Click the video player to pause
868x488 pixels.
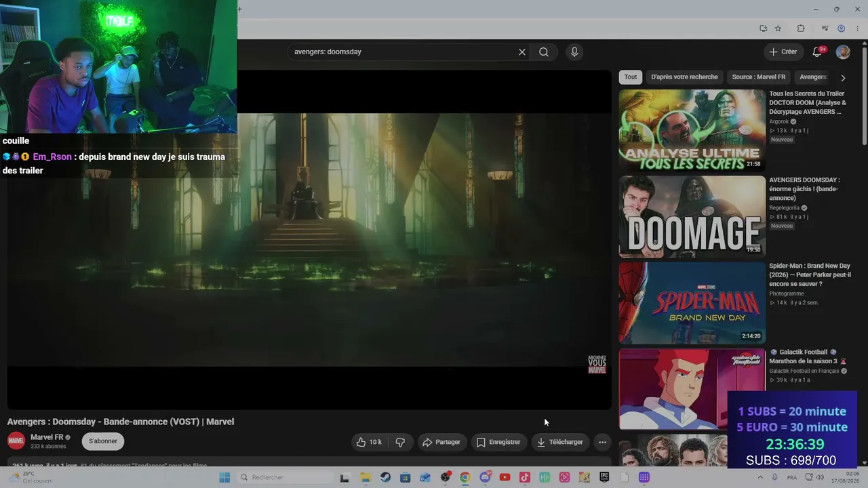point(309,240)
